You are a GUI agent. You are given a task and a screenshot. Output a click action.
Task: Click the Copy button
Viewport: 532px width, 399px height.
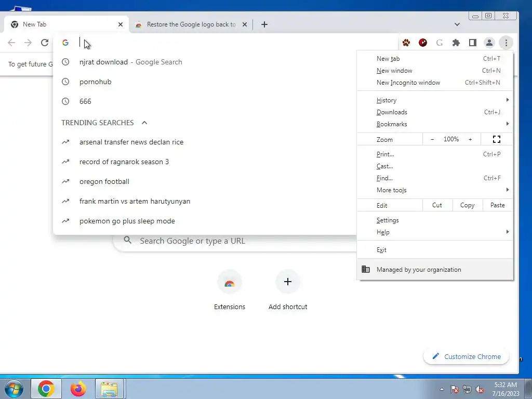[x=467, y=205]
